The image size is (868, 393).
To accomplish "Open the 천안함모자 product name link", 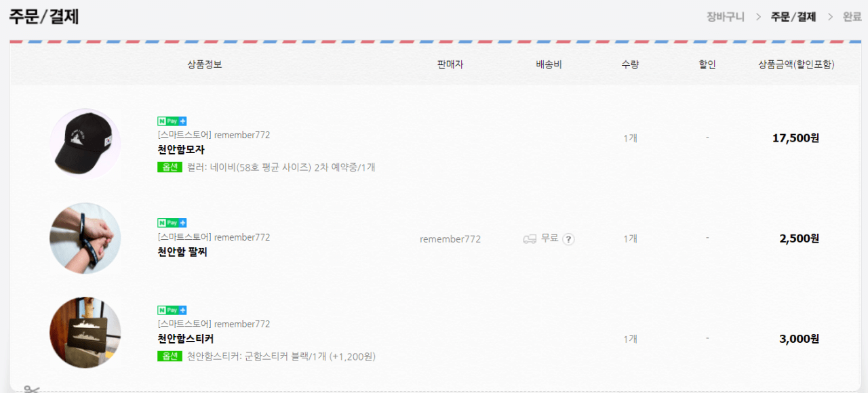I will click(181, 150).
